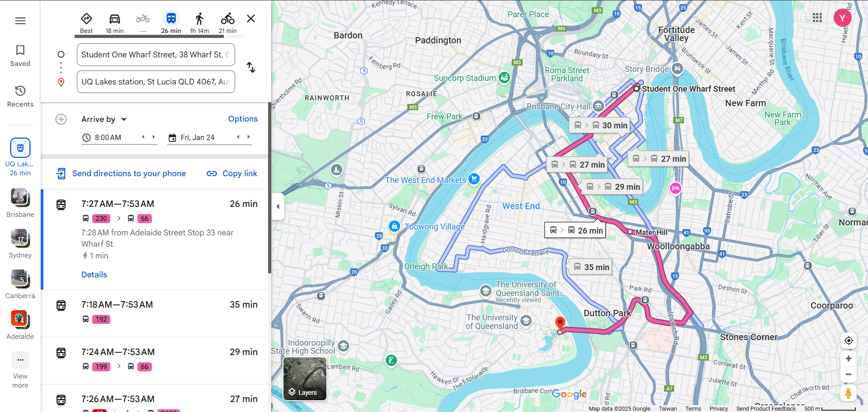Open the Saved places panel
Image resolution: width=868 pixels, height=412 pixels.
click(x=20, y=56)
